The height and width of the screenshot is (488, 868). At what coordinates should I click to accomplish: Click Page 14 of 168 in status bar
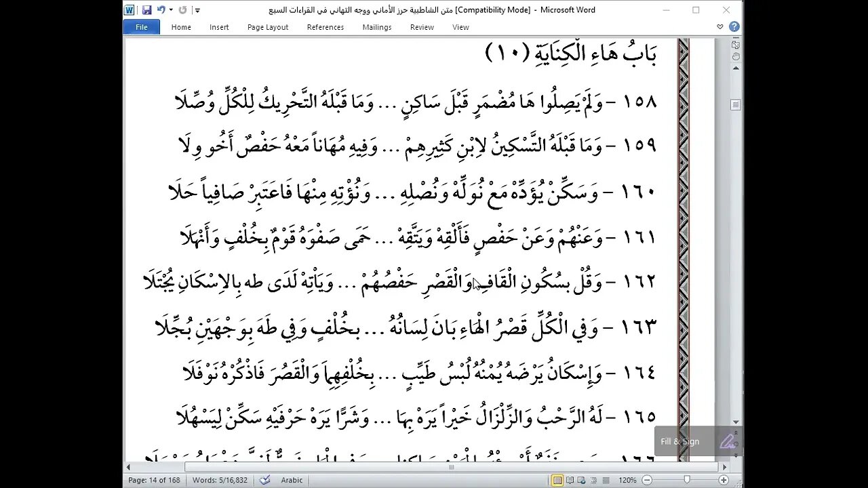[155, 480]
